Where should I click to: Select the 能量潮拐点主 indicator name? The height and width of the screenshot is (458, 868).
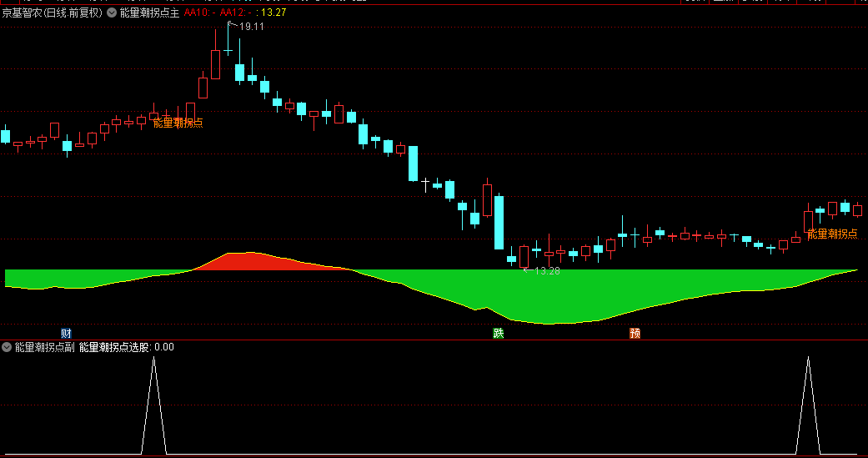pos(149,13)
